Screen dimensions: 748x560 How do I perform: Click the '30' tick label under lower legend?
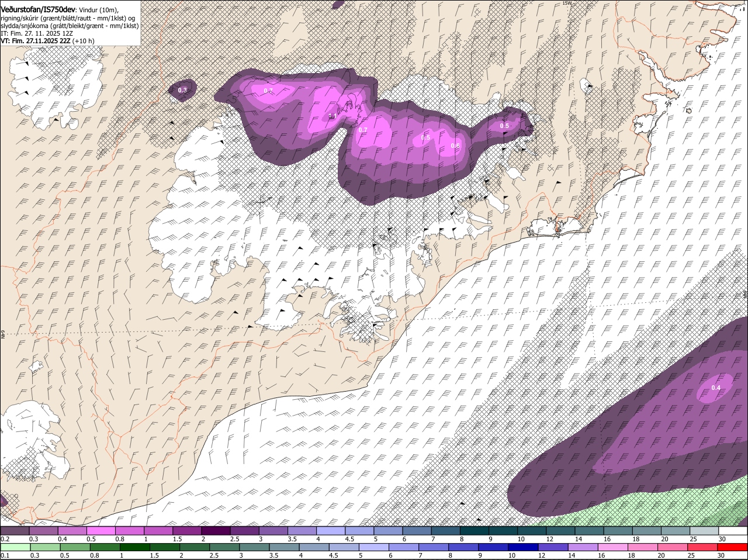tap(721, 555)
